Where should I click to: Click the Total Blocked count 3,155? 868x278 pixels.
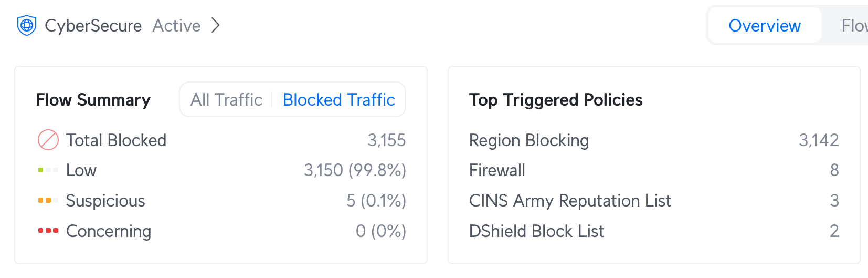click(387, 140)
